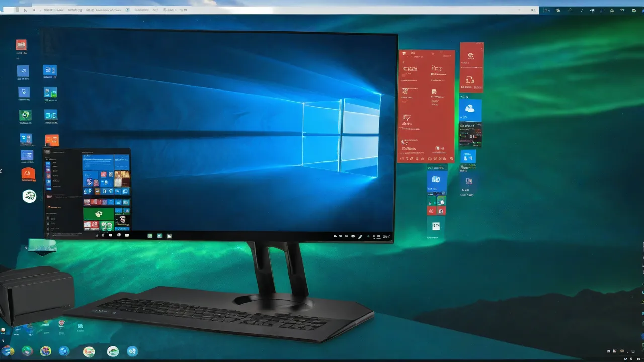
Task: Launch the blue-and-yellow globe dock icon
Action: click(8, 351)
